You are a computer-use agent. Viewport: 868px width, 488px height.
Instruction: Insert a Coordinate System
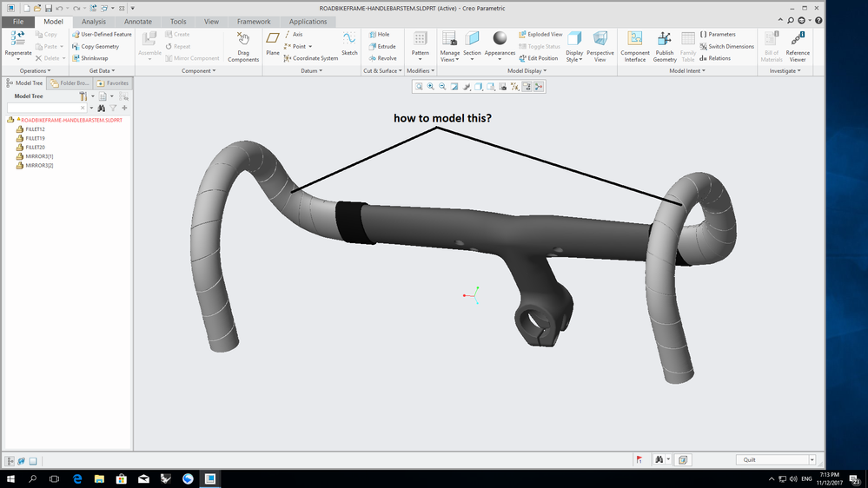(x=310, y=58)
